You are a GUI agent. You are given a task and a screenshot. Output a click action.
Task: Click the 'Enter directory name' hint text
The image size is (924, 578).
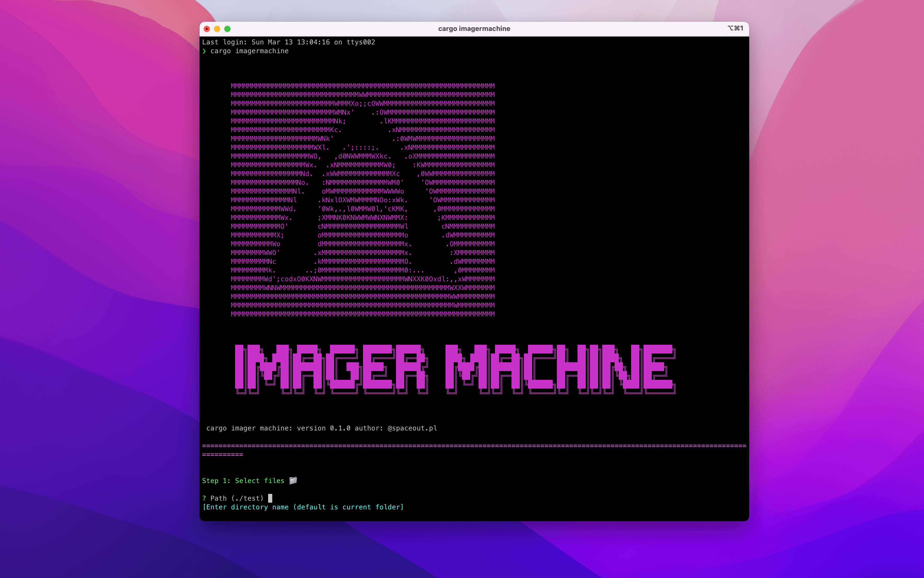[303, 507]
